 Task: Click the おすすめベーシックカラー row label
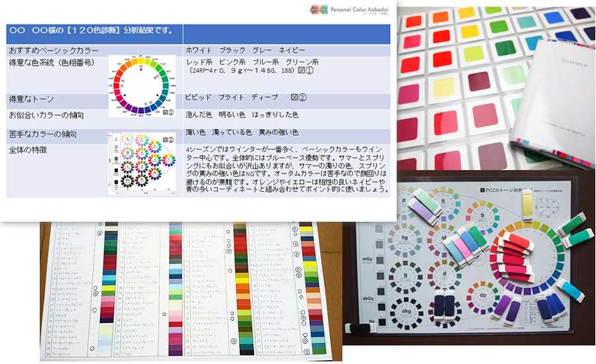click(54, 50)
